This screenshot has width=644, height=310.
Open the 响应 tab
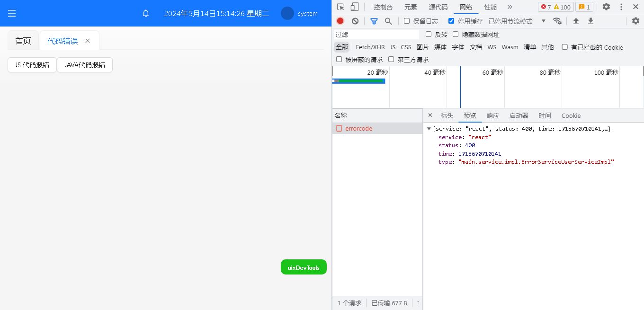click(x=492, y=115)
